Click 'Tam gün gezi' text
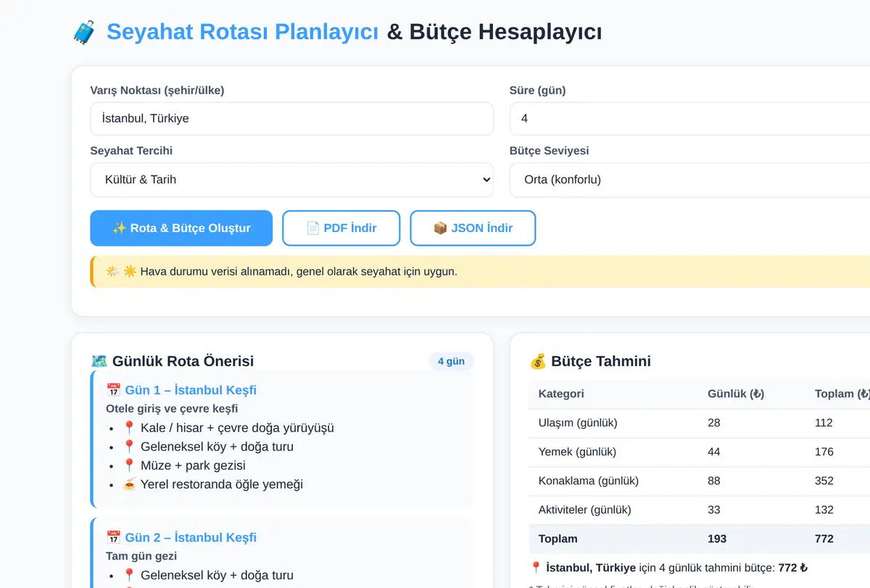870x588 pixels. (141, 556)
